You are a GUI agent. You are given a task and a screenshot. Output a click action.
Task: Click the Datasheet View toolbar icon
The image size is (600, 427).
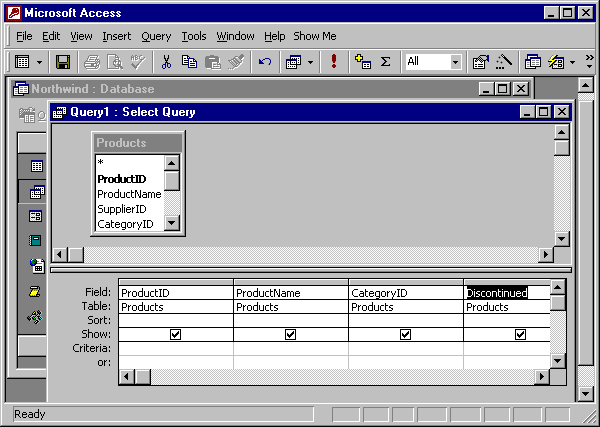[x=22, y=62]
